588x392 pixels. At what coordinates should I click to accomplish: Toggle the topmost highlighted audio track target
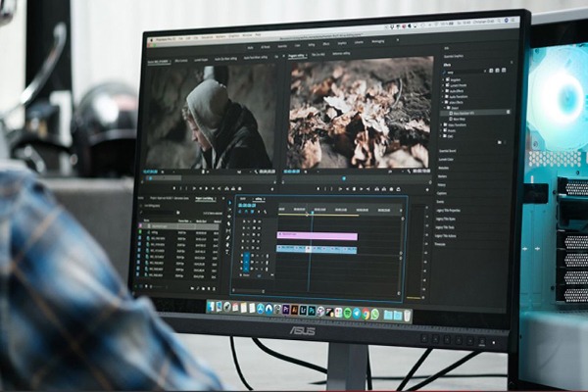[x=246, y=256]
